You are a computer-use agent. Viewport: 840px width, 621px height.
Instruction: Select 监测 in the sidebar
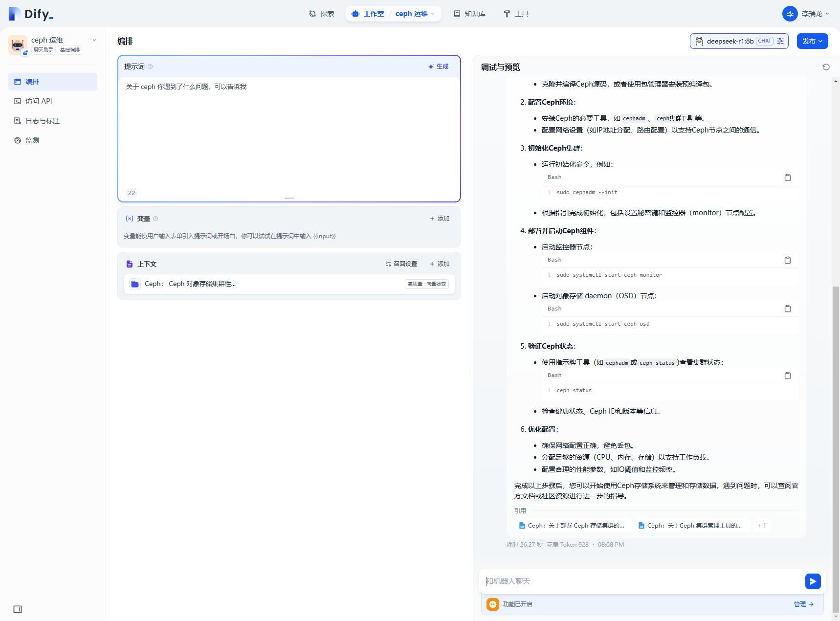(52, 140)
